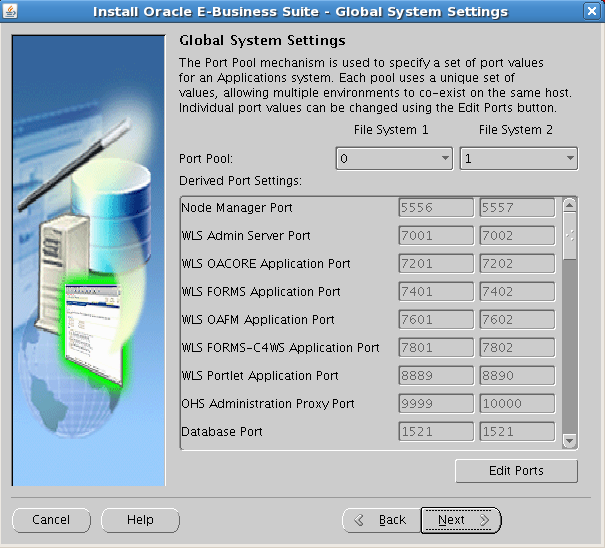Click the Java icon in title bar
The image size is (605, 548).
coord(10,11)
